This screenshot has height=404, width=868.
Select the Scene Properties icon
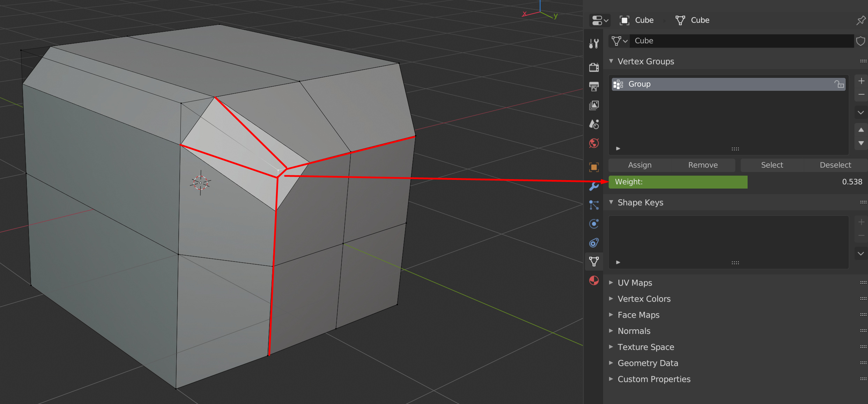click(x=594, y=123)
